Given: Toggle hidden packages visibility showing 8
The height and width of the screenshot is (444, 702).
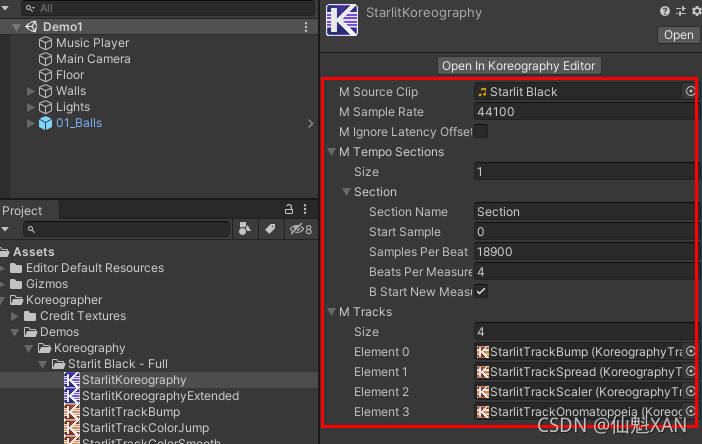Looking at the screenshot, I should coord(300,229).
